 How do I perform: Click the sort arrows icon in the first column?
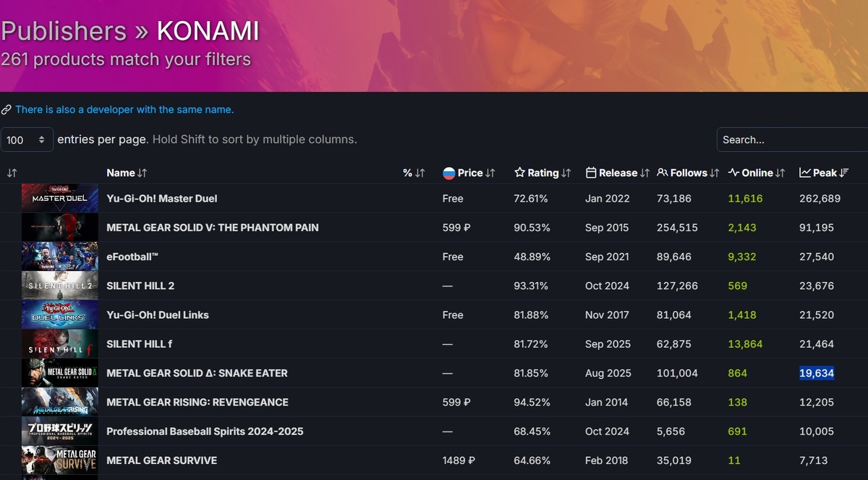(12, 173)
